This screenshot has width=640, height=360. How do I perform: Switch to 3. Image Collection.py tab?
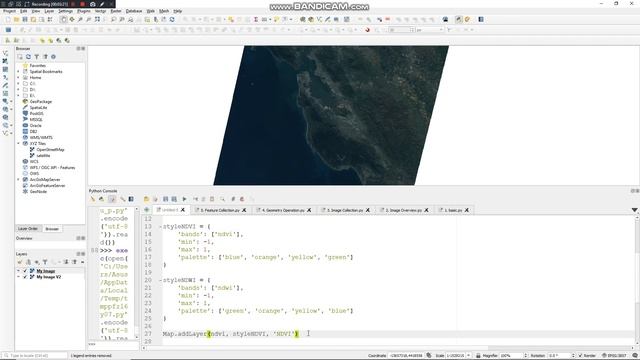coord(345,210)
